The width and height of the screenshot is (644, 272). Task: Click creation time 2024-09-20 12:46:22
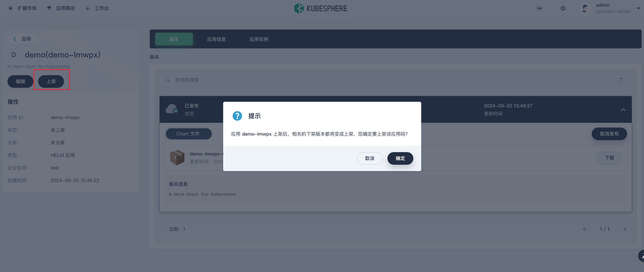click(75, 180)
